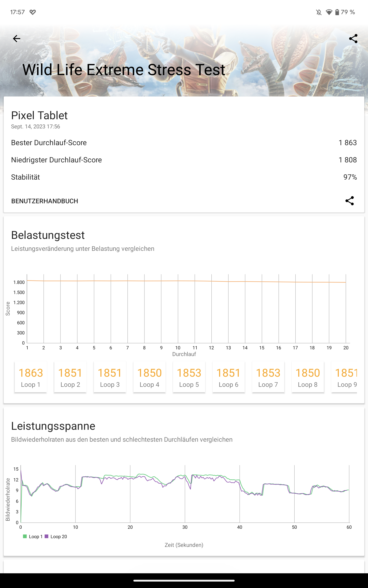The height and width of the screenshot is (588, 368).
Task: Tap the stability value '97%'
Action: click(350, 177)
